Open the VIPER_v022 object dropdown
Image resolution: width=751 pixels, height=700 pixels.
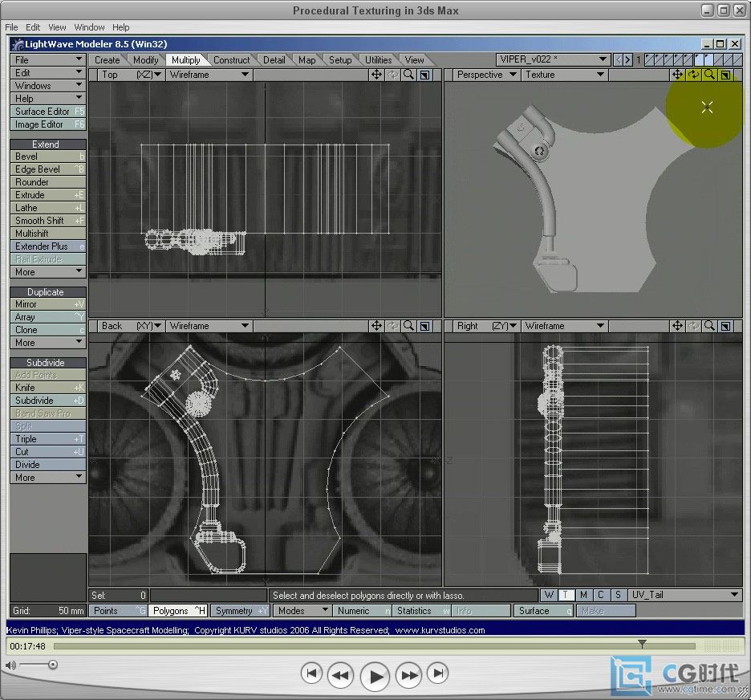553,59
